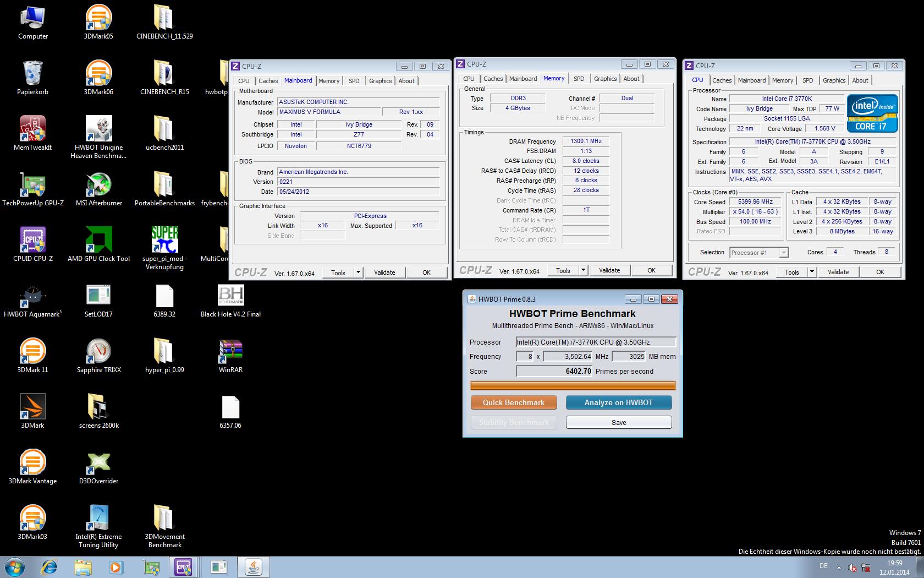
Task: Click the DE language indicator in taskbar
Action: (823, 566)
